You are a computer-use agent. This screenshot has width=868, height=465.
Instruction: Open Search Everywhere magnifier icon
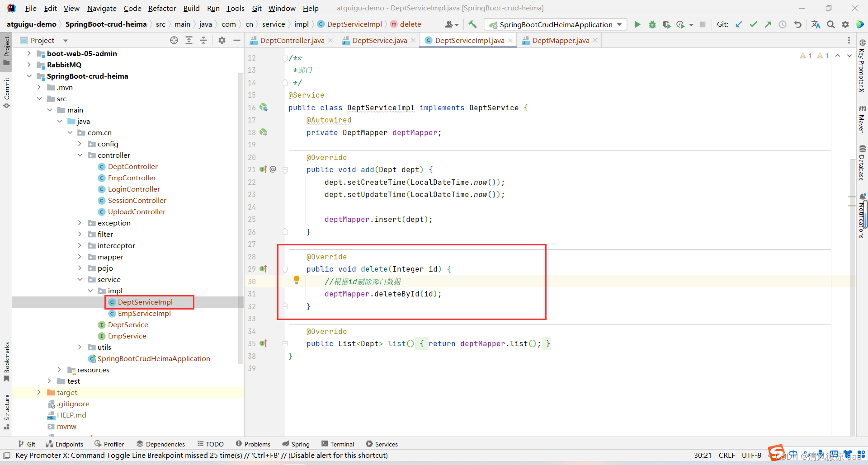click(831, 24)
